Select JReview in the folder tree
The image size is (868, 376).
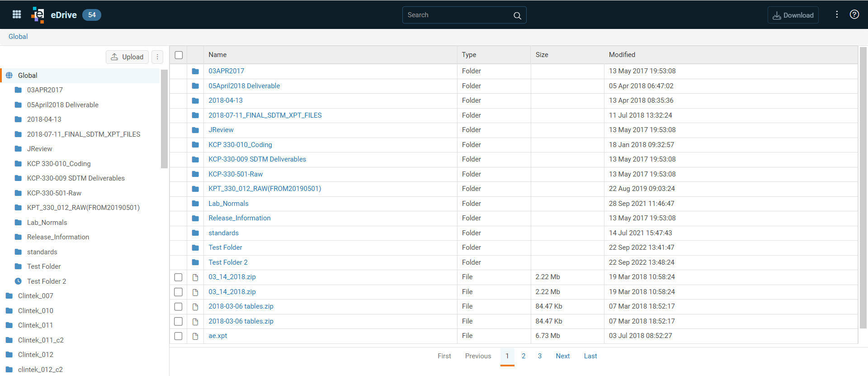(40, 149)
